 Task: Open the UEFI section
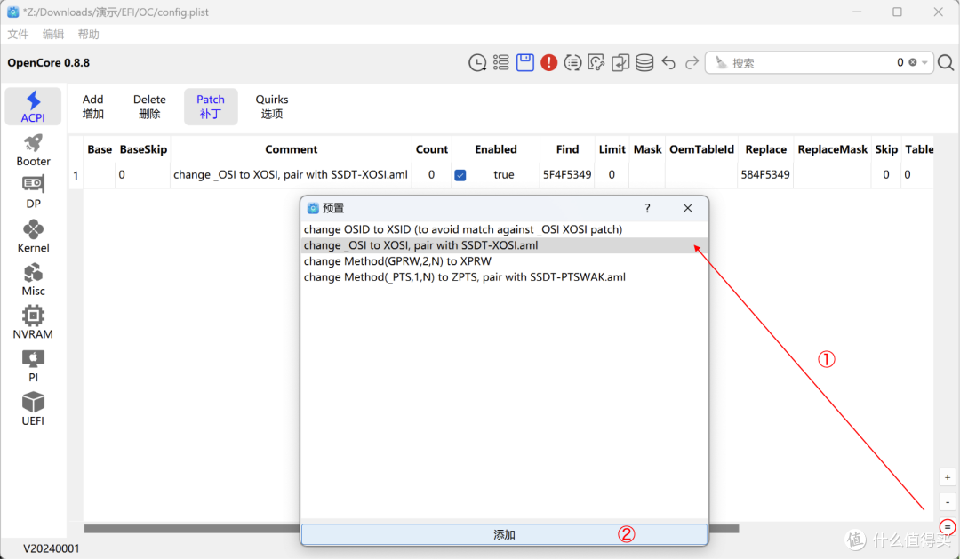coord(33,410)
